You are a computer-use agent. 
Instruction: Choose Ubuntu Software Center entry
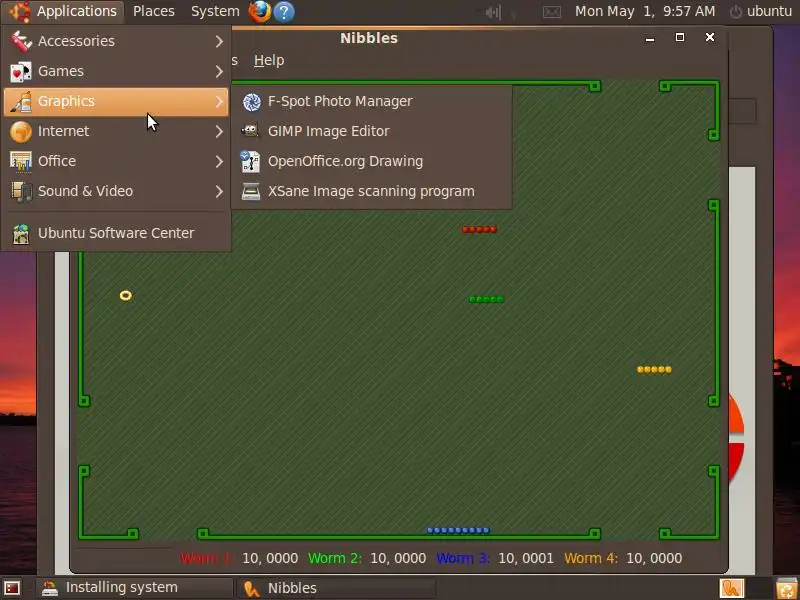[117, 233]
